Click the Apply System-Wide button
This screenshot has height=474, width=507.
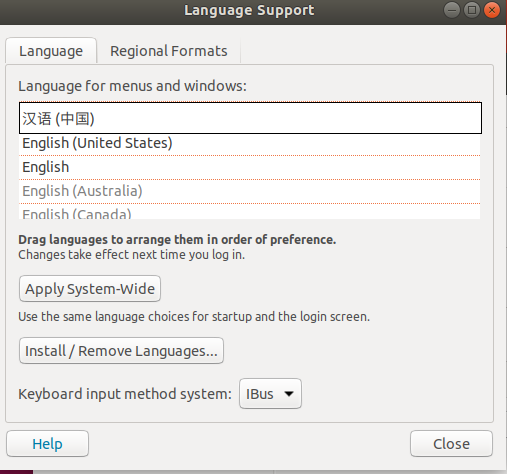pyautogui.click(x=90, y=289)
